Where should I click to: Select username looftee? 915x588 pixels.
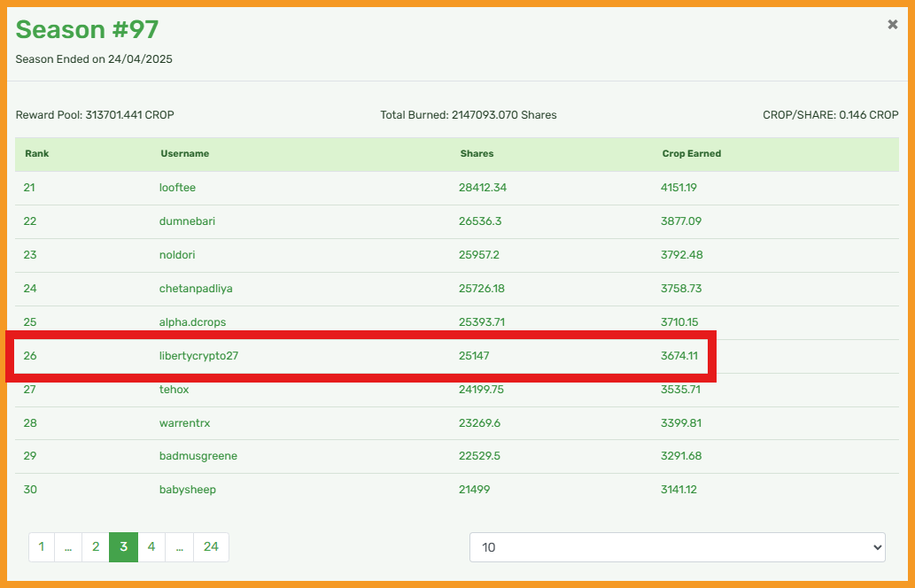(x=177, y=188)
